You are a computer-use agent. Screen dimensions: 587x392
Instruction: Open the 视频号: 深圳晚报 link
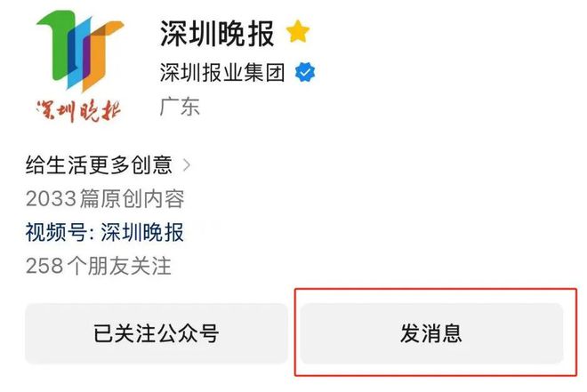click(105, 232)
